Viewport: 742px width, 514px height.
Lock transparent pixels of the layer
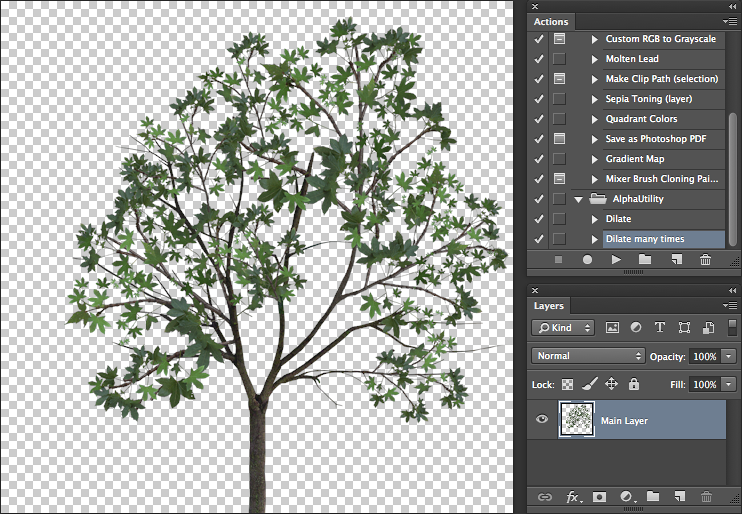[x=568, y=384]
